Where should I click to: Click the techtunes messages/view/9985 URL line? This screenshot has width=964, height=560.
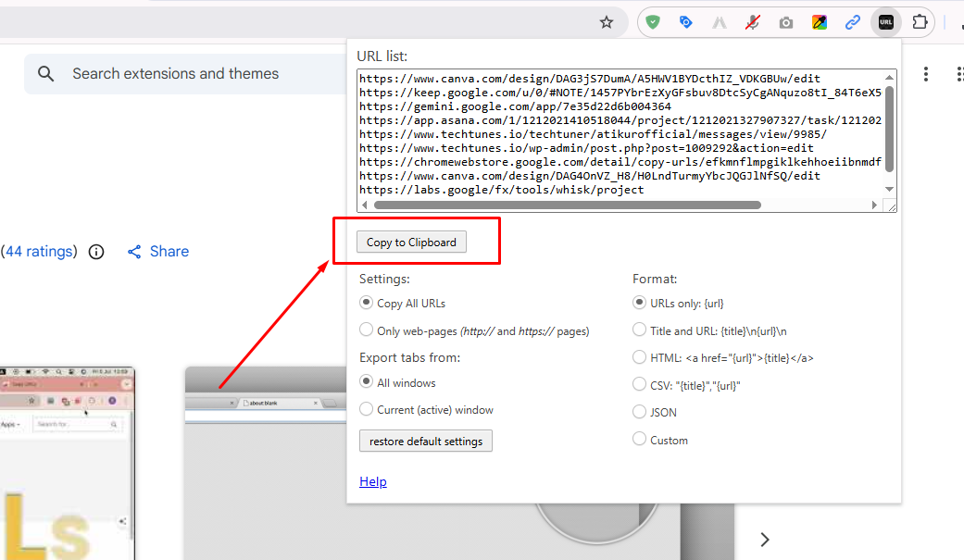(594, 134)
